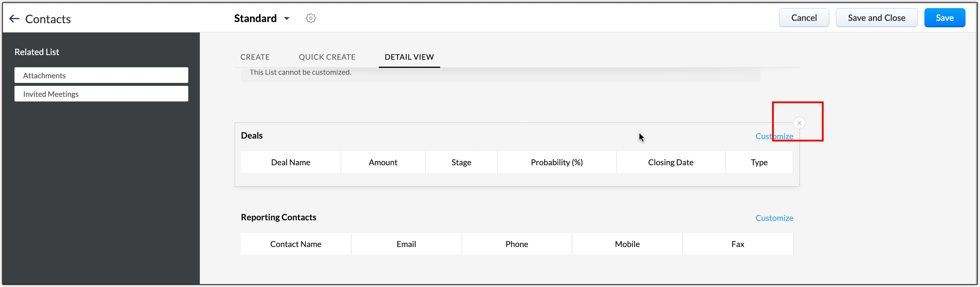This screenshot has width=980, height=287.
Task: Switch to the Create tab
Action: [x=255, y=57]
